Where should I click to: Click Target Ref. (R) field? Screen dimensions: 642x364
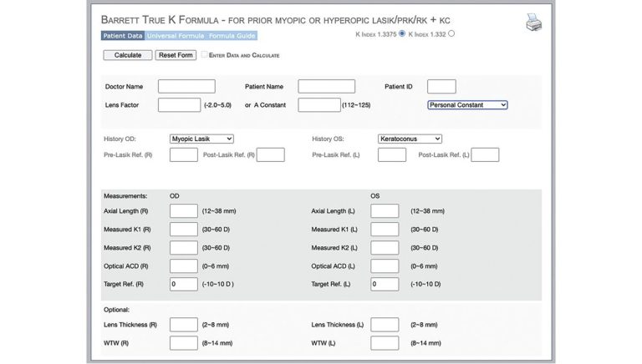coord(184,284)
